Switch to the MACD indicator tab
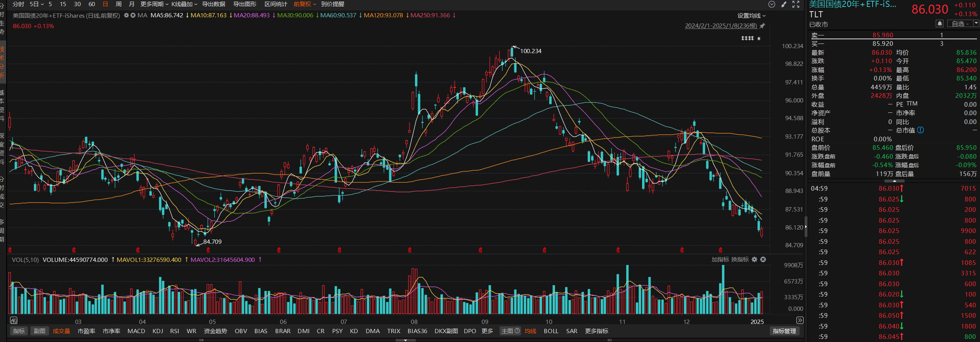The width and height of the screenshot is (980, 342). tap(136, 331)
